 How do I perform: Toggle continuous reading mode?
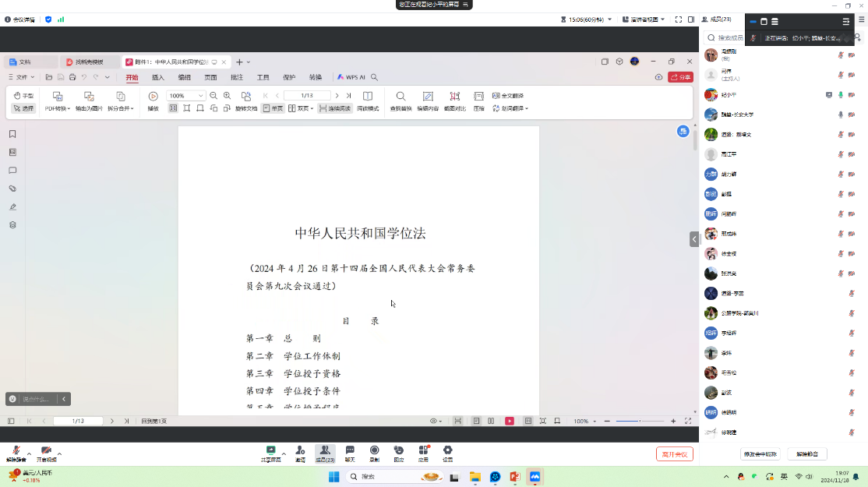pos(335,108)
